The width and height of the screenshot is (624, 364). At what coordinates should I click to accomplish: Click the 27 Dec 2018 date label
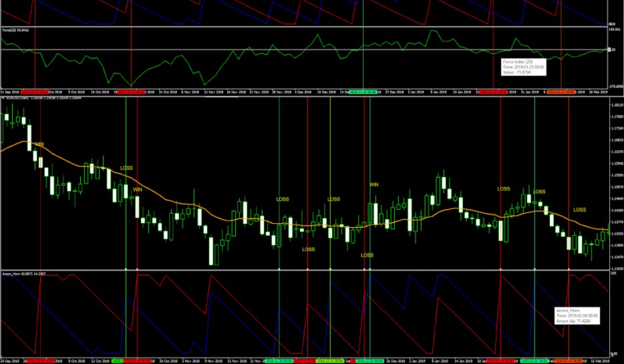[x=394, y=92]
